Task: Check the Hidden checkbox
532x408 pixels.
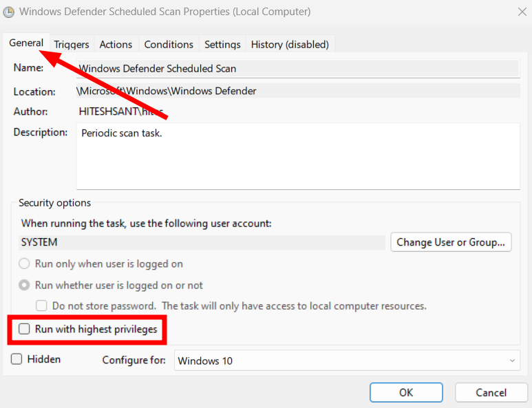Action: coord(17,359)
